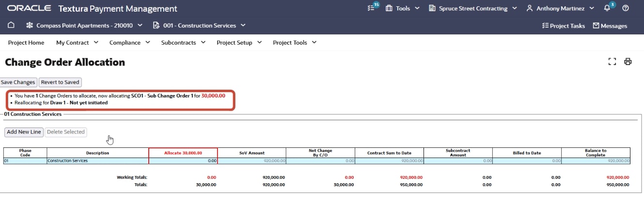Expand the Tools dropdown menu

[403, 8]
